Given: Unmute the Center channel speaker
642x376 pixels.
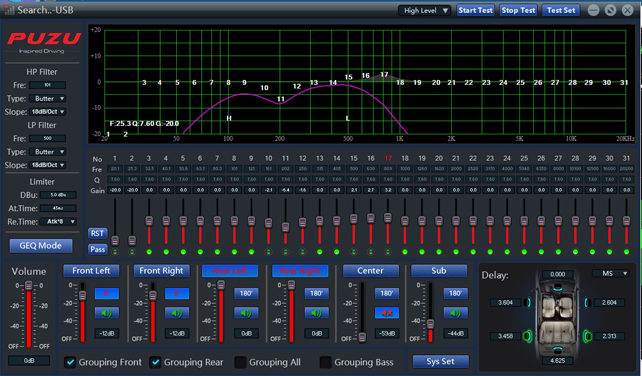Looking at the screenshot, I should pyautogui.click(x=387, y=313).
